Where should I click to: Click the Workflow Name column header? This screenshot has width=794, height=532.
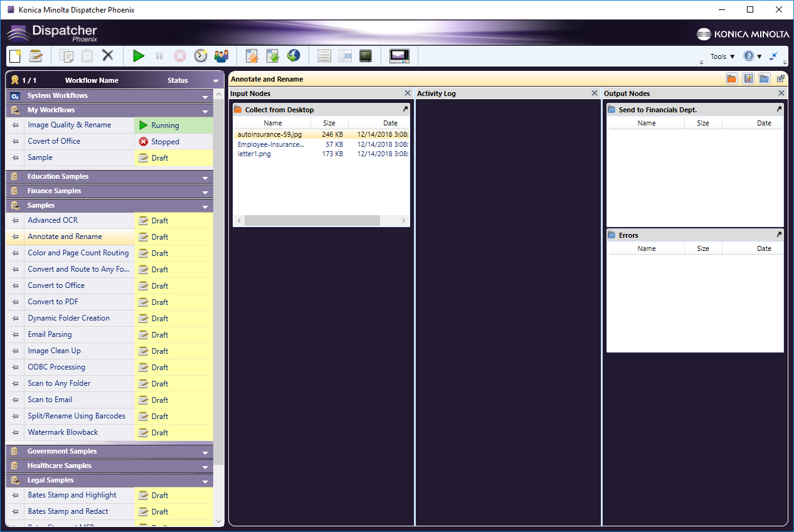coord(92,80)
